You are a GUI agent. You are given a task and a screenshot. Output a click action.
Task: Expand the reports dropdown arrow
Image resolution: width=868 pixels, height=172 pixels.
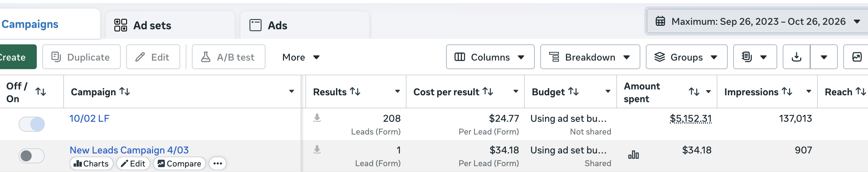point(763,57)
